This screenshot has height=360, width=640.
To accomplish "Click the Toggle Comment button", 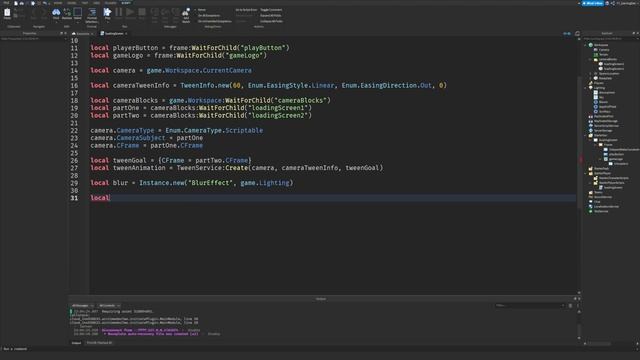I will (271, 10).
